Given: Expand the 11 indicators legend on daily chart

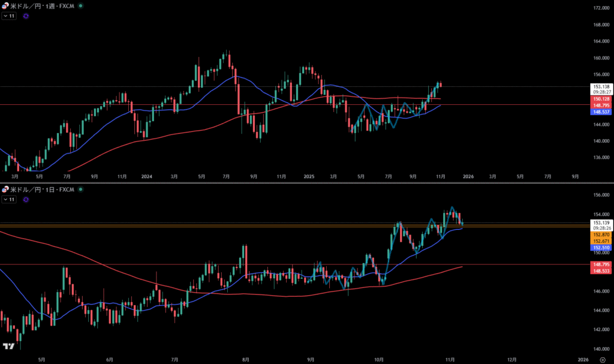Looking at the screenshot, I should tap(9, 200).
